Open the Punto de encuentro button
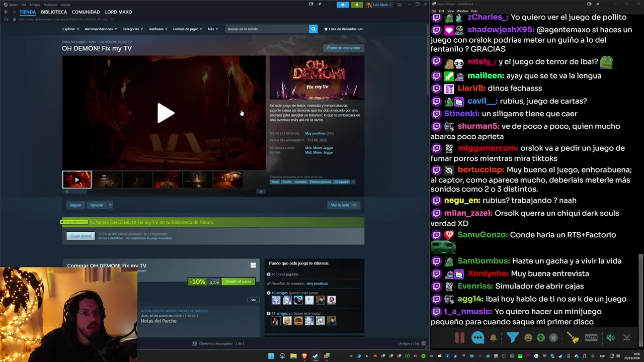 pyautogui.click(x=344, y=48)
